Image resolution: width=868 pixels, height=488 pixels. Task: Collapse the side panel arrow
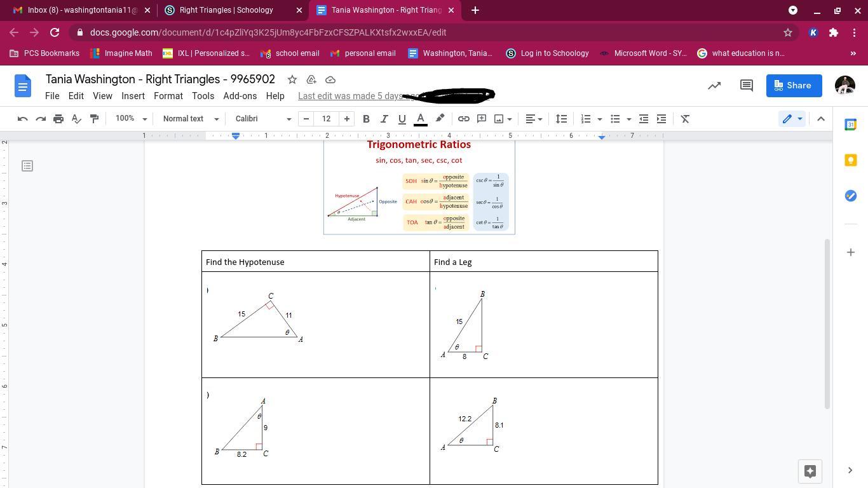click(850, 470)
